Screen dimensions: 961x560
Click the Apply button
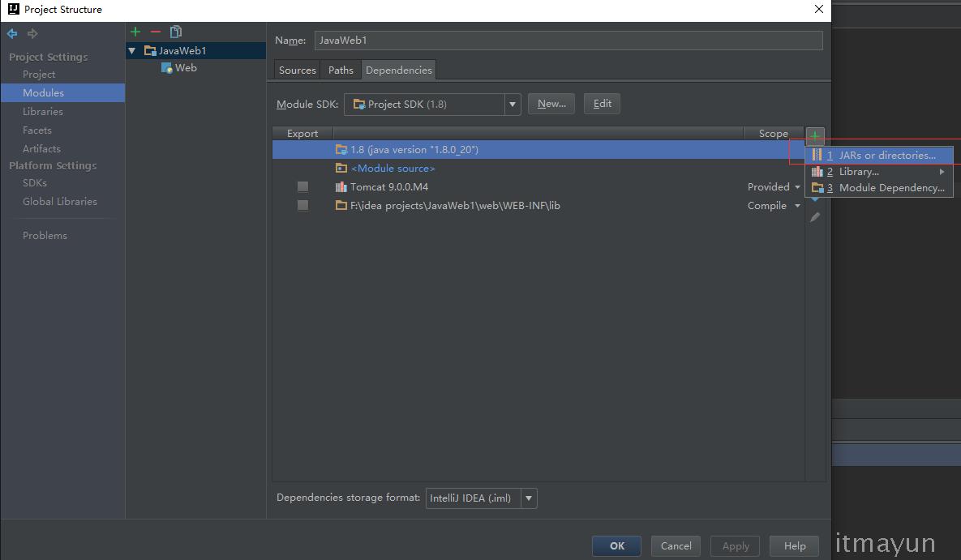735,546
